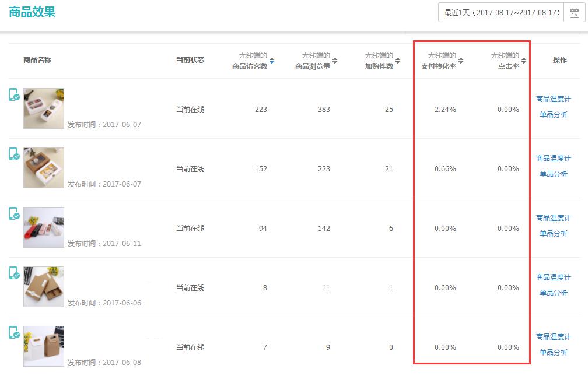Sort by 支付转化率 column arrows
Viewport: 588px width, 376px height.
461,61
